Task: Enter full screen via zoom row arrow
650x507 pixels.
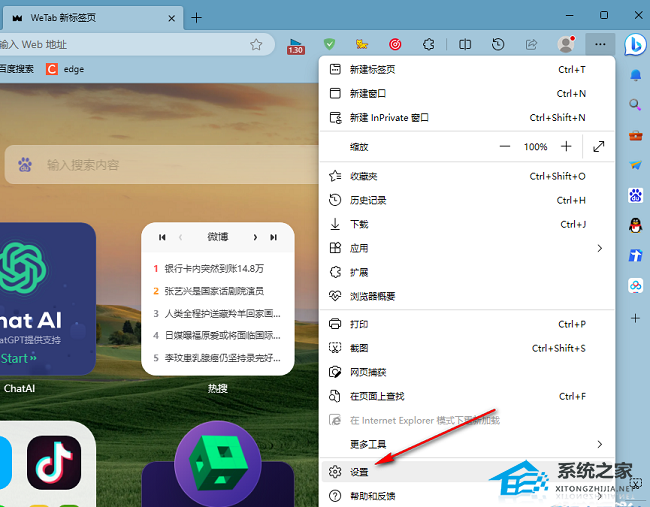Action: pos(598,146)
